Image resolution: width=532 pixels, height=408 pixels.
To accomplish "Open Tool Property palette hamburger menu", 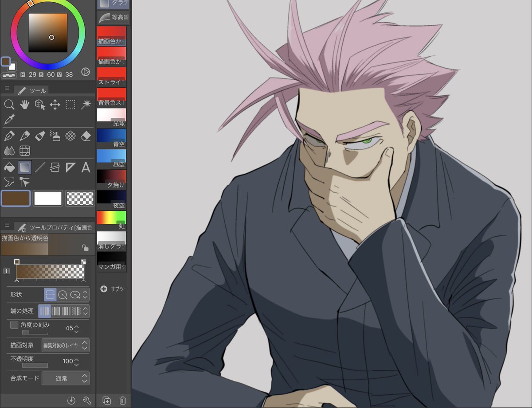I will click(x=7, y=225).
